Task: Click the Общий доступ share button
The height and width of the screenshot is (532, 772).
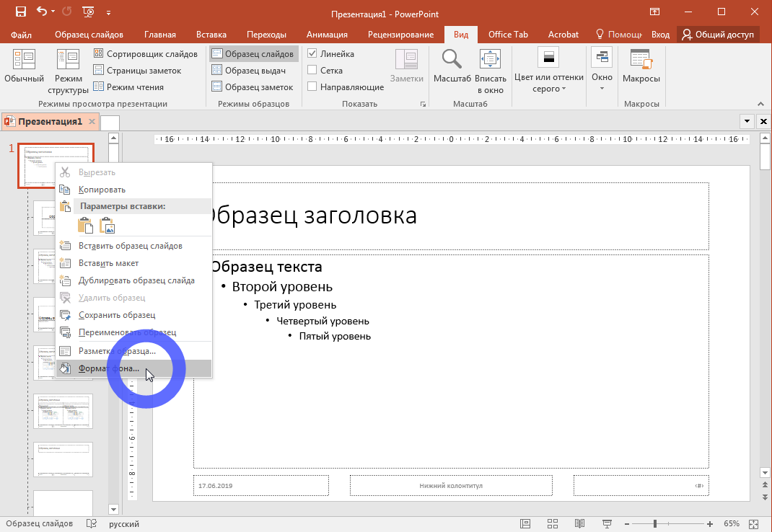Action: pos(718,35)
